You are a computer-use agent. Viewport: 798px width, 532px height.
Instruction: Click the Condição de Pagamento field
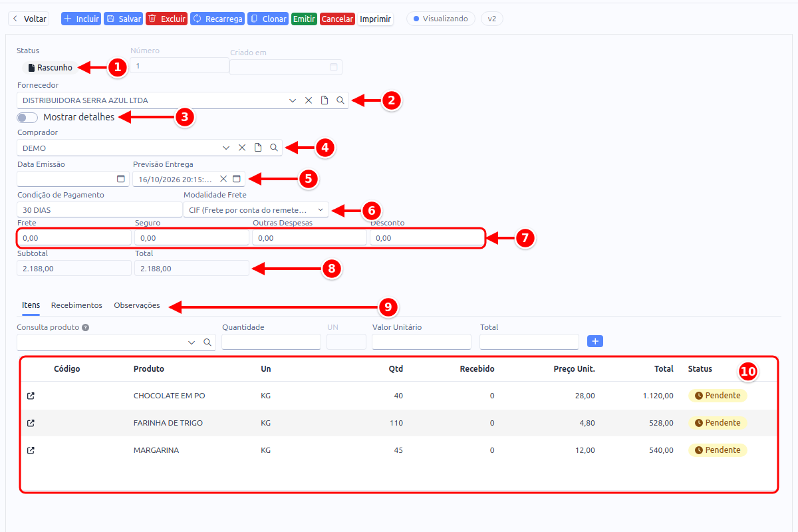98,209
